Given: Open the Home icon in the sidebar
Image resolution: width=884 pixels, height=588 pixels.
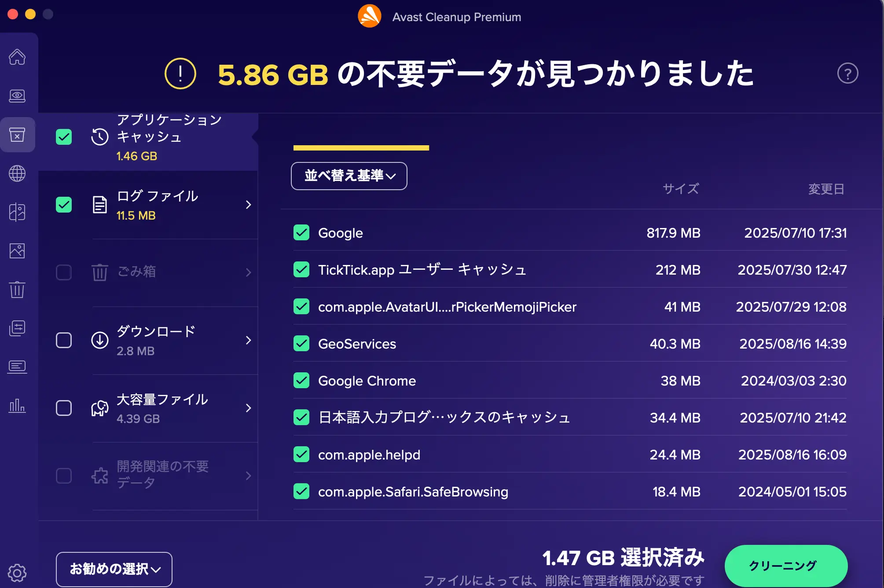Looking at the screenshot, I should [x=17, y=57].
